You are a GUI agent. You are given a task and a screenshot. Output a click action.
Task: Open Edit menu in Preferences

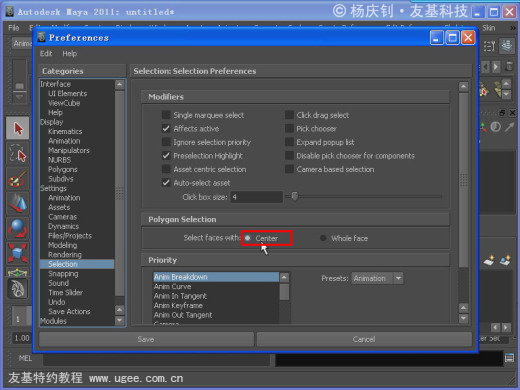coord(46,53)
